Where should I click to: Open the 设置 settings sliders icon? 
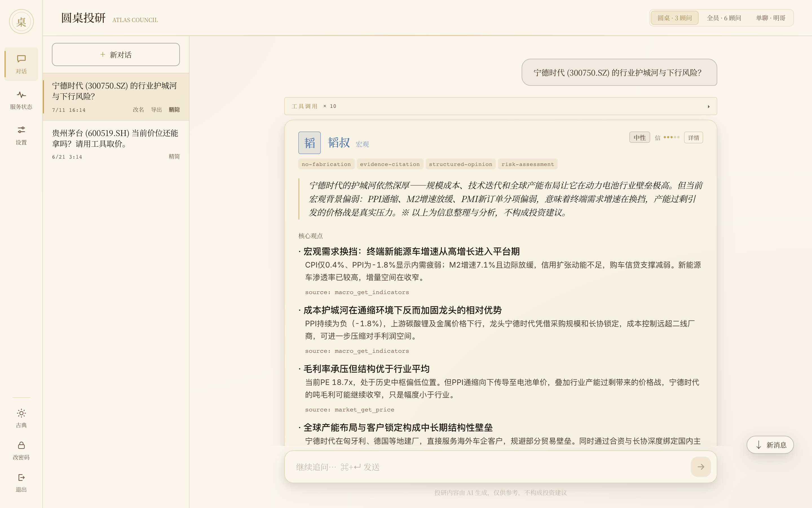pos(21,135)
